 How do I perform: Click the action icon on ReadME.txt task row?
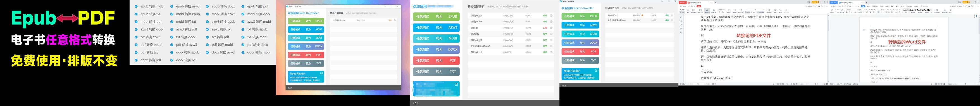coord(672,16)
